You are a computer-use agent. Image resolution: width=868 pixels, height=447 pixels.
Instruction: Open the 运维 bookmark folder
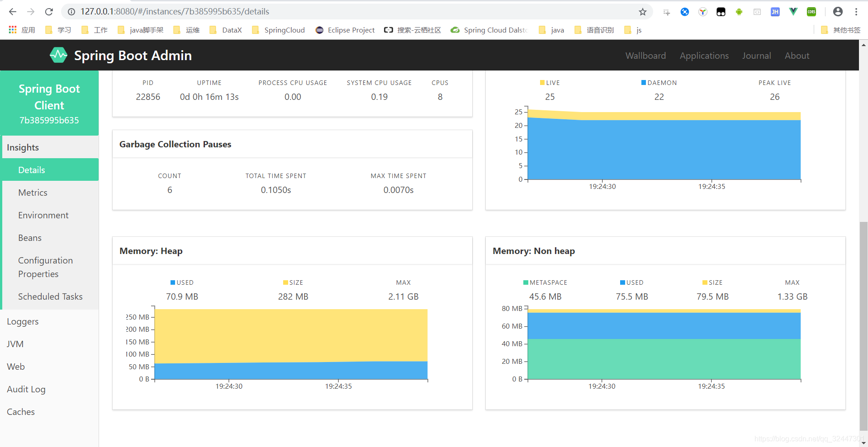[187, 30]
